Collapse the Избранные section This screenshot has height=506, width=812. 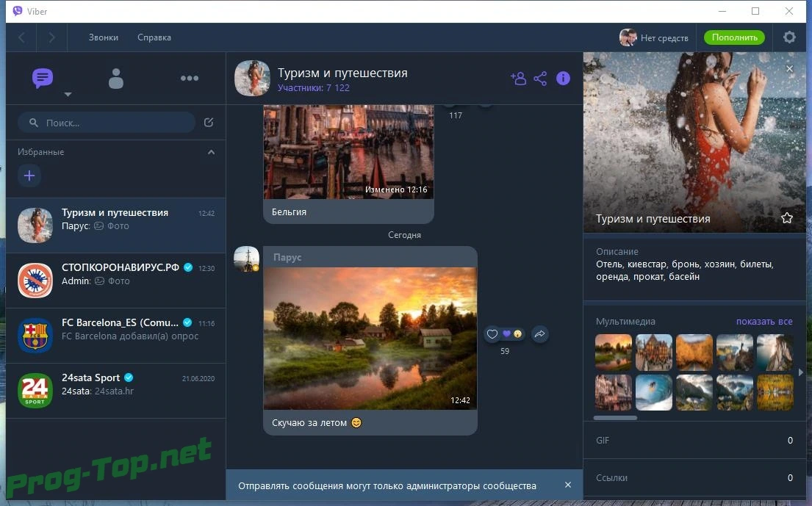(212, 152)
